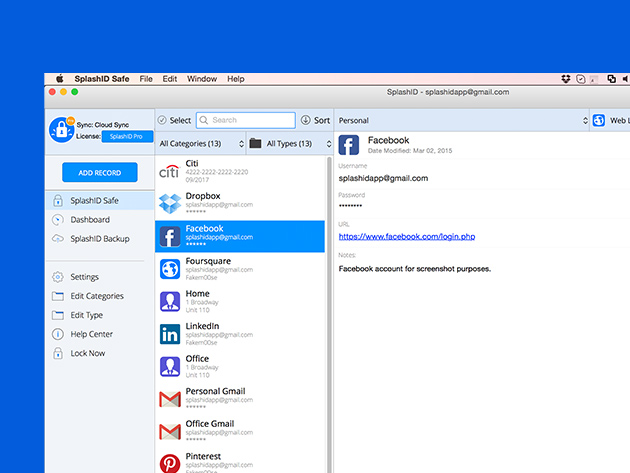The height and width of the screenshot is (473, 630).
Task: Select the Office Gmail record title
Action: [x=210, y=424]
